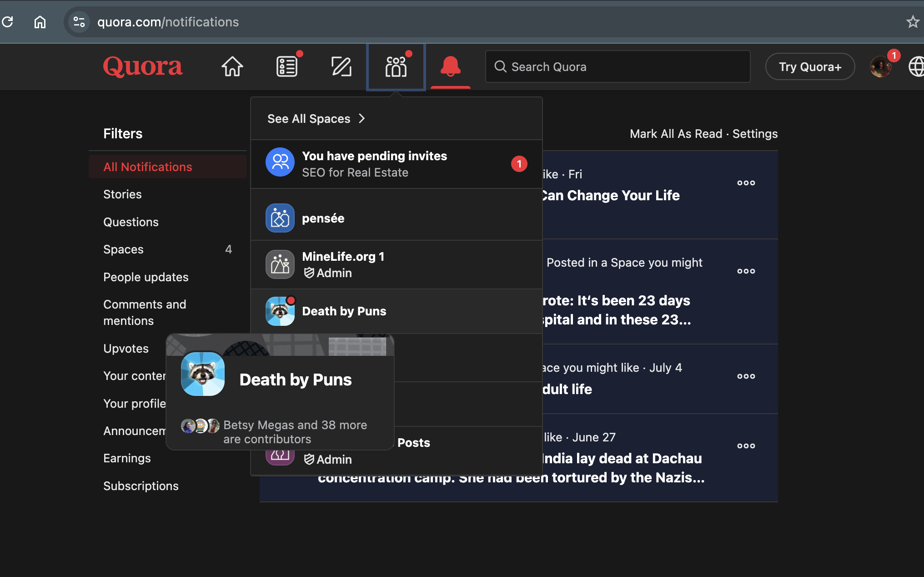Click the red pending invites count badge
This screenshot has width=924, height=577.
click(x=519, y=164)
